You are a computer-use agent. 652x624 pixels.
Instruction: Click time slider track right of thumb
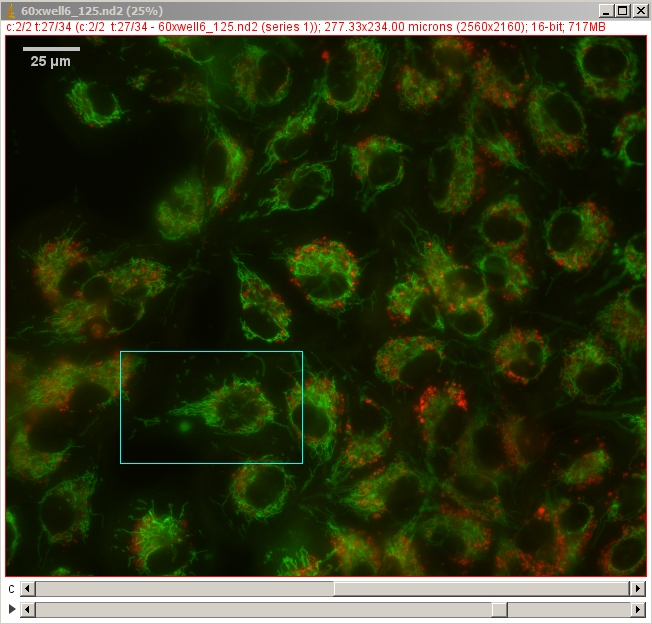click(570, 609)
